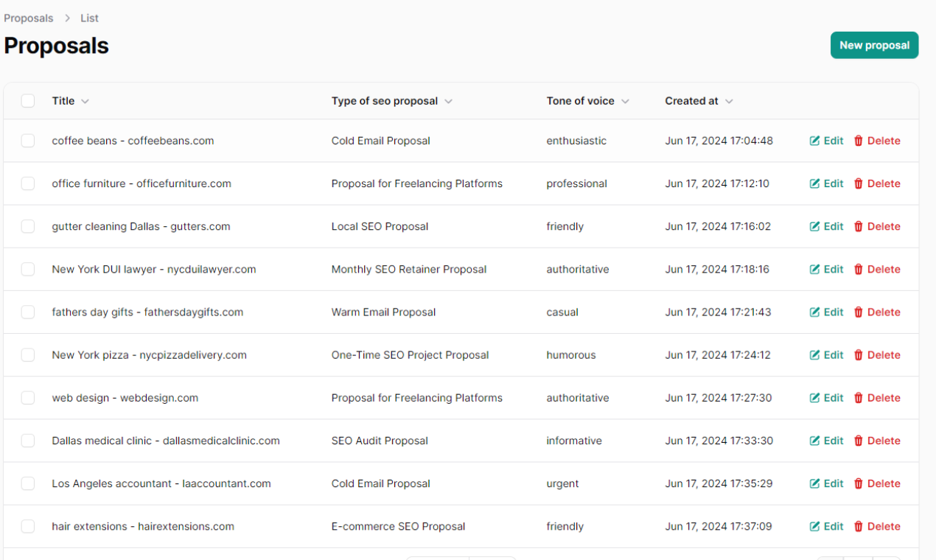
Task: Open New York pizza - nycpizzadelivery.com title
Action: click(x=149, y=354)
